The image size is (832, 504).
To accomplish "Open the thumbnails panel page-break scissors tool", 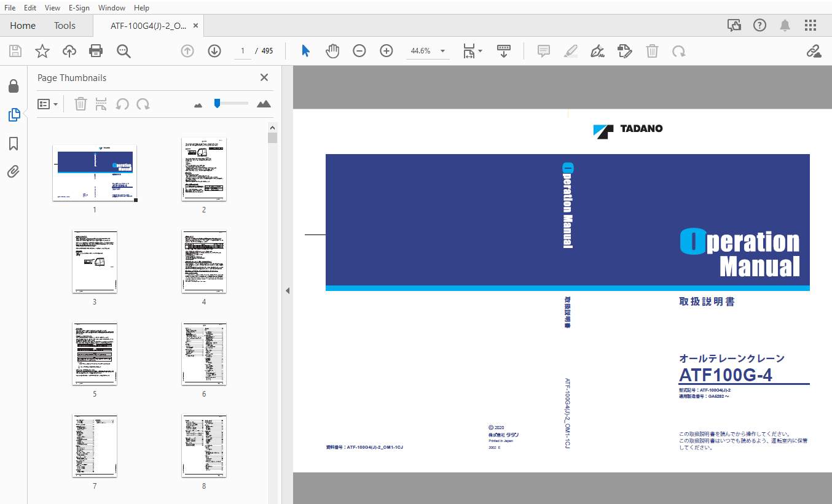I will pyautogui.click(x=101, y=104).
